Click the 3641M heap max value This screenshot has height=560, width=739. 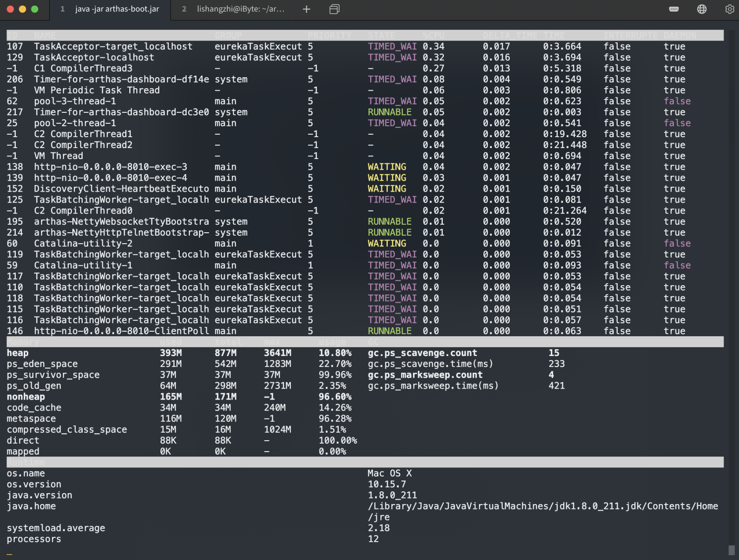pos(277,353)
